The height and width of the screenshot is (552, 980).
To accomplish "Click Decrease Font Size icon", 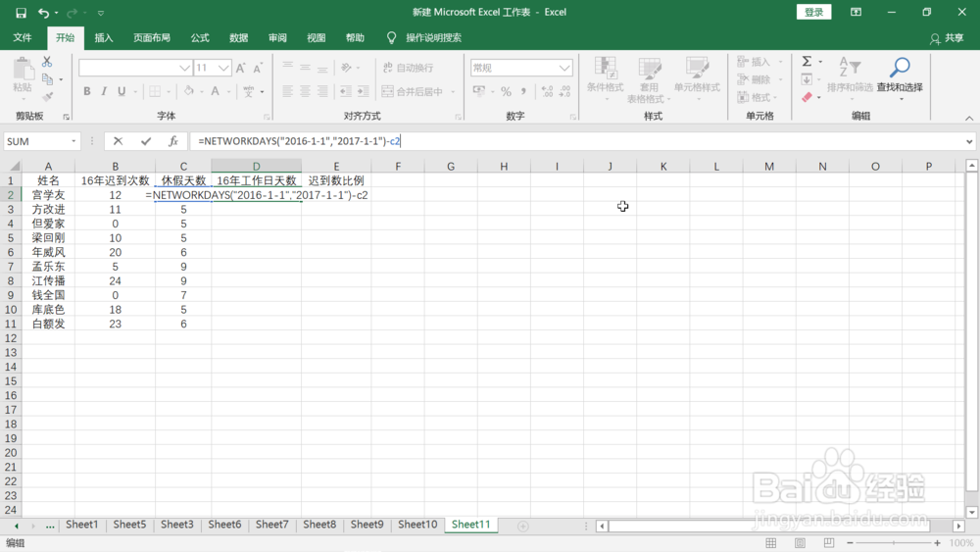I will tap(258, 68).
